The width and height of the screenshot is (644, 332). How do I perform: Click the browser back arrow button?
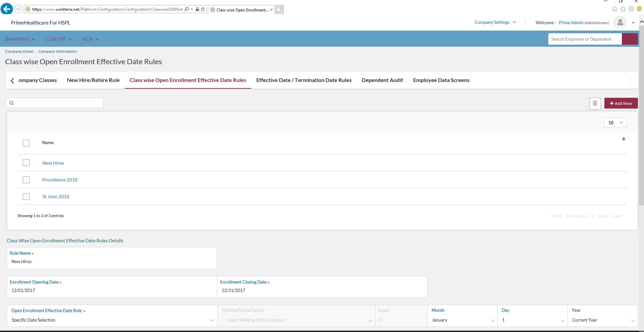pos(6,9)
